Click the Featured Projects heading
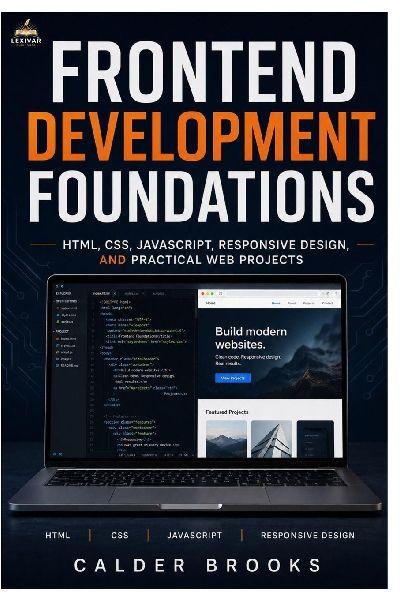 point(227,412)
